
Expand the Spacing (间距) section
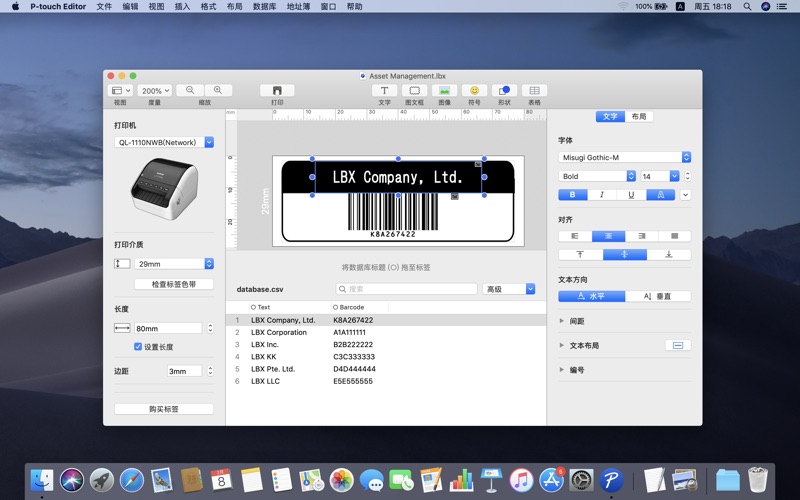coord(562,321)
